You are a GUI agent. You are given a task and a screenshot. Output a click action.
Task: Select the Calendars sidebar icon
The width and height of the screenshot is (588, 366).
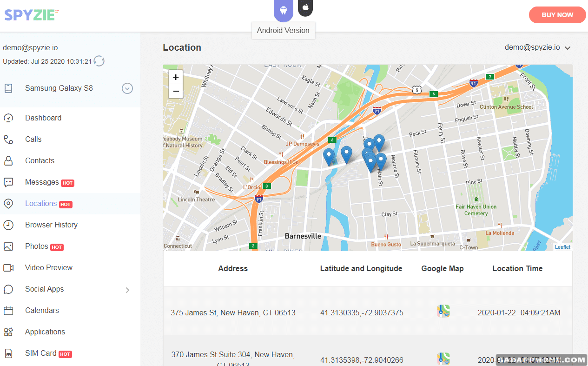(8, 310)
